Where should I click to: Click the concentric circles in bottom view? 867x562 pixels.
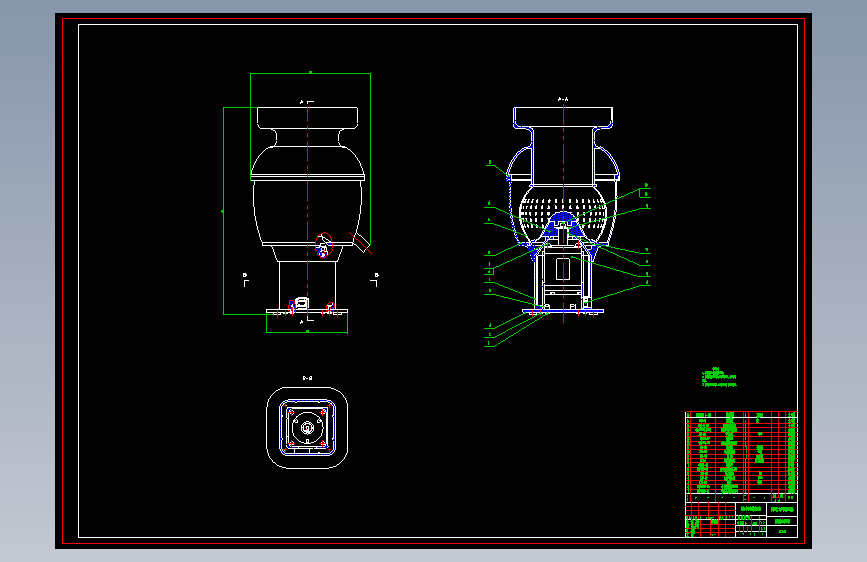307,428
